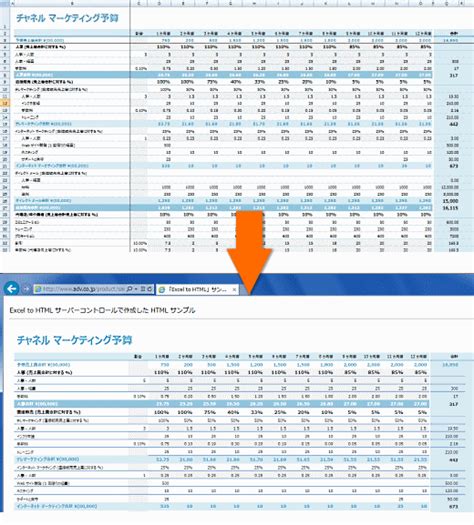Click the favicon on the Excel to HTML tab
This screenshot has width=474, height=525.
[162, 290]
